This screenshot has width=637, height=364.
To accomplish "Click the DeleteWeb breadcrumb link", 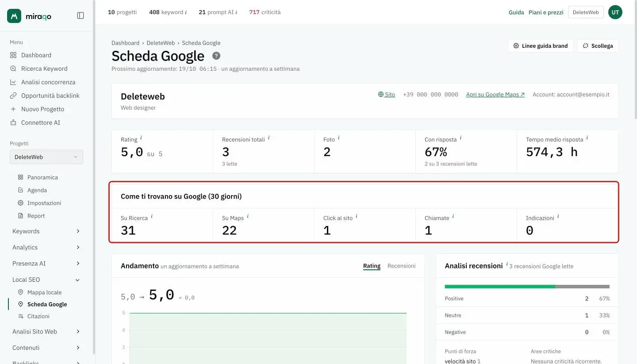I will (x=161, y=43).
